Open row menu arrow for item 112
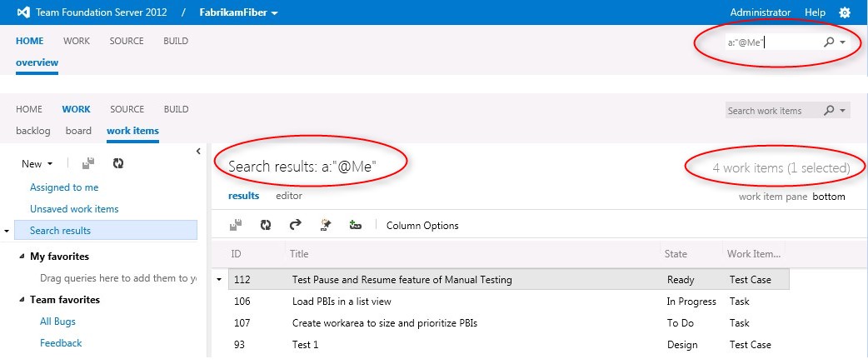Viewport: 868px width, 364px height. click(x=219, y=280)
